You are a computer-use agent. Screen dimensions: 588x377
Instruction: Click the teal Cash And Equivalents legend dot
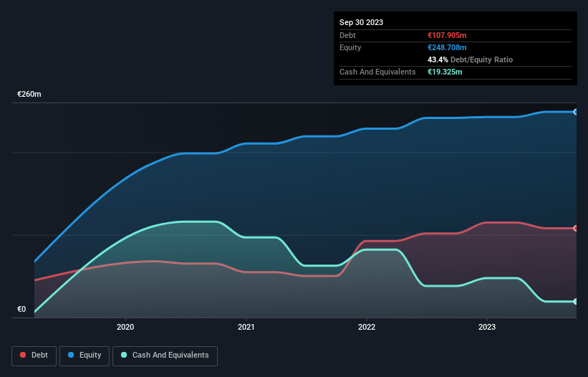[124, 355]
